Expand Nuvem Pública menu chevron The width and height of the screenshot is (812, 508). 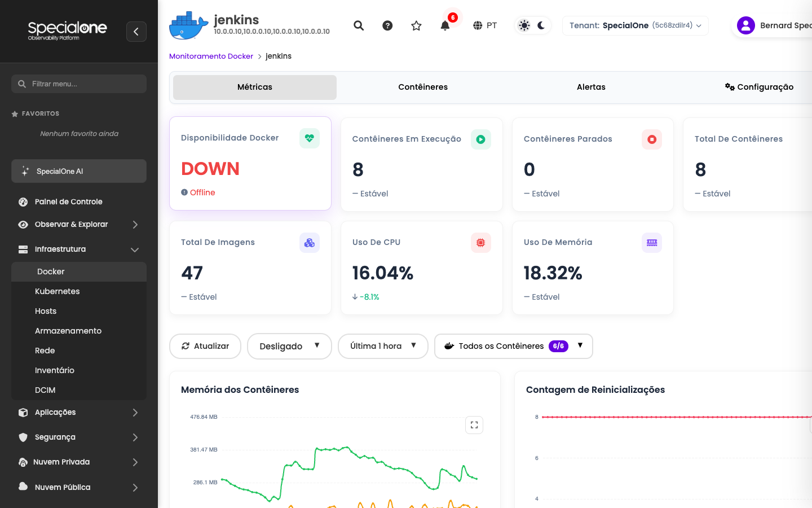pos(135,488)
